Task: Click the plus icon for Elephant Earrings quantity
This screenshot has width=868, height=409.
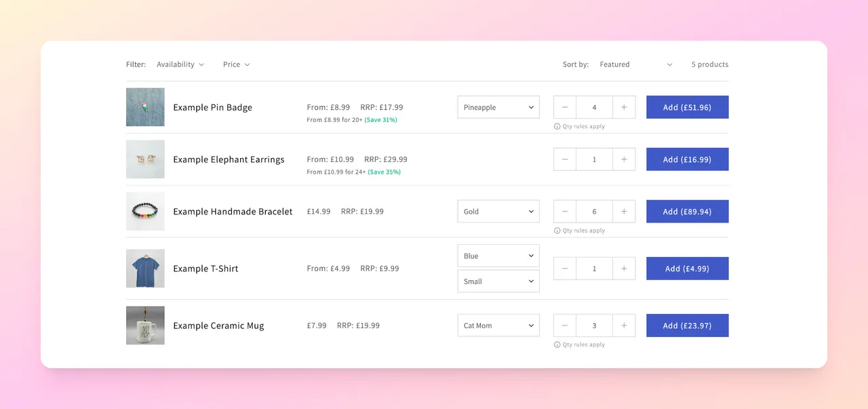Action: (x=624, y=159)
